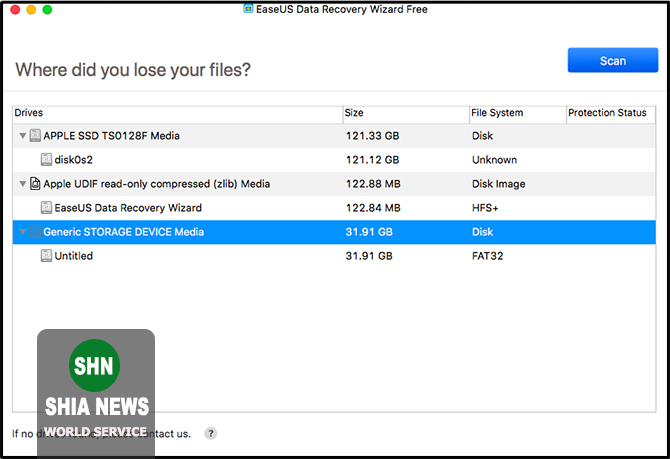Sort by the Drives column header
The height and width of the screenshot is (459, 670).
coord(177,115)
